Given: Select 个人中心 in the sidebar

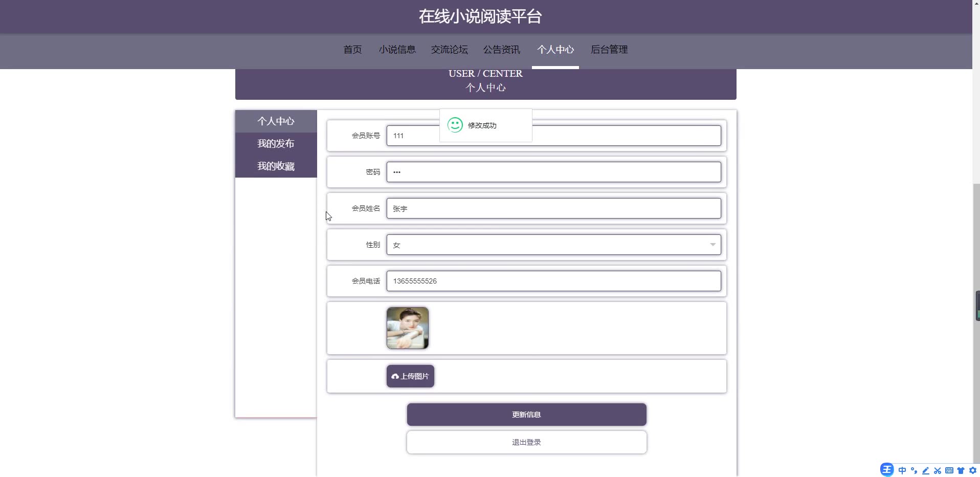Looking at the screenshot, I should tap(276, 121).
